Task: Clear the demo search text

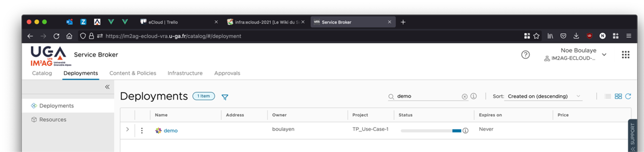Action: (x=464, y=97)
